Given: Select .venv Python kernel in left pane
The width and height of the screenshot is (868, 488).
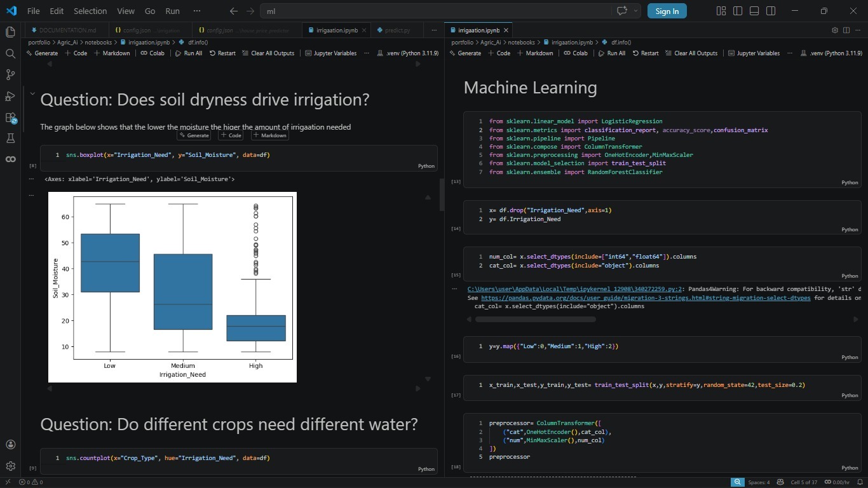Looking at the screenshot, I should 407,53.
